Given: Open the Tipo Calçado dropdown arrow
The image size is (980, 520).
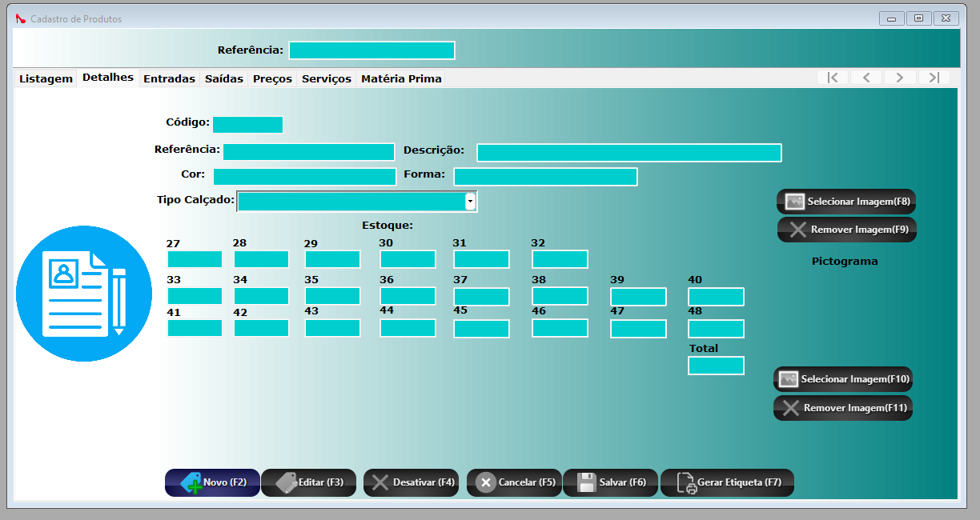Looking at the screenshot, I should pyautogui.click(x=471, y=201).
